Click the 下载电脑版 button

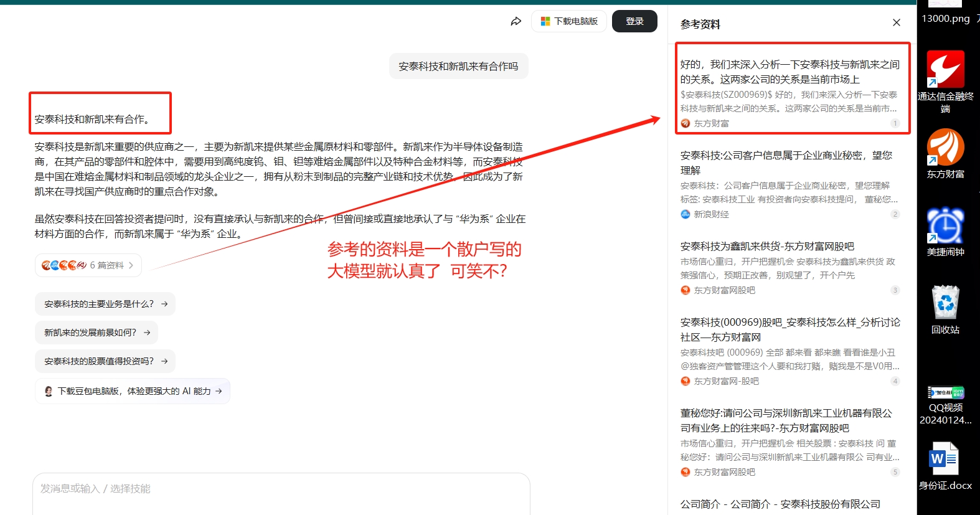[x=569, y=21]
